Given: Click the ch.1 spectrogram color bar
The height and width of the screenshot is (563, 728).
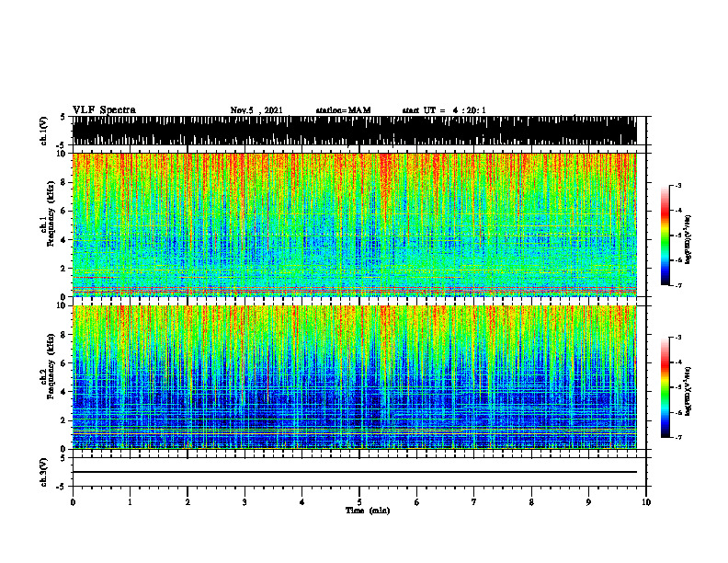Looking at the screenshot, I should click(665, 236).
